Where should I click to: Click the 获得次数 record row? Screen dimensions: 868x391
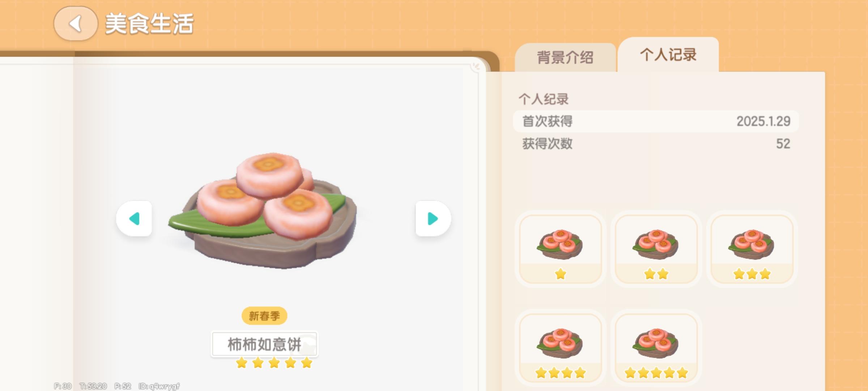tap(656, 144)
